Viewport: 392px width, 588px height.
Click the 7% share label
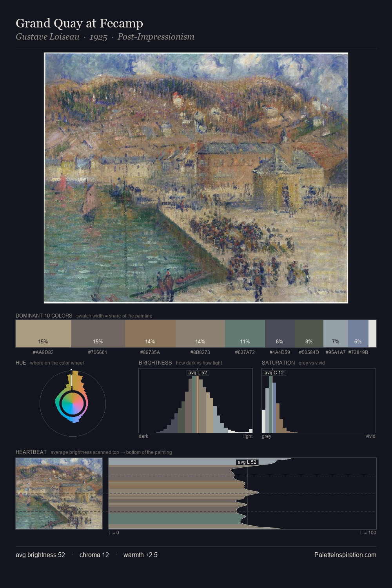336,342
